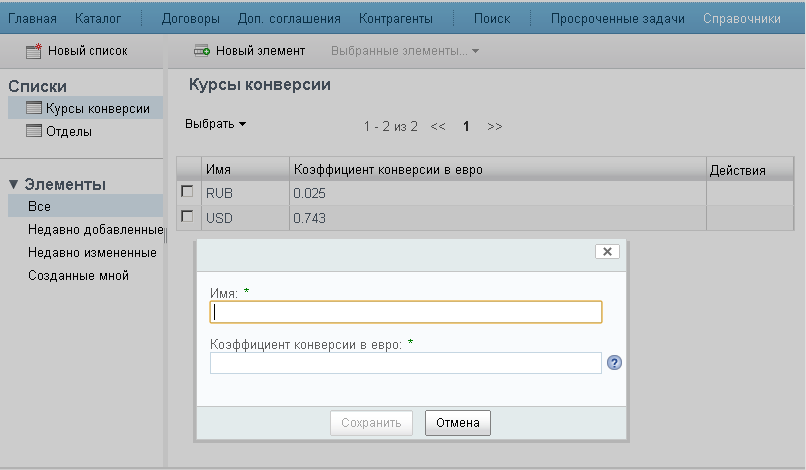Select page 1 in pagination
This screenshot has width=806, height=470.
coord(466,126)
